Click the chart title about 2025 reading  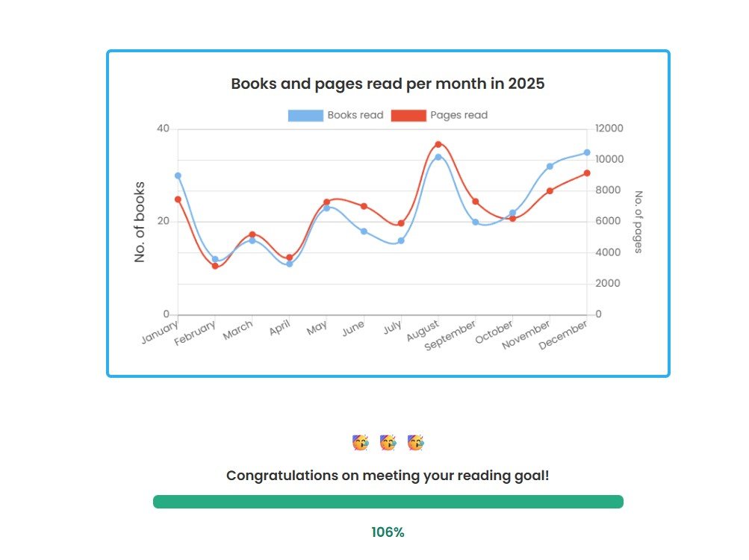click(x=388, y=84)
